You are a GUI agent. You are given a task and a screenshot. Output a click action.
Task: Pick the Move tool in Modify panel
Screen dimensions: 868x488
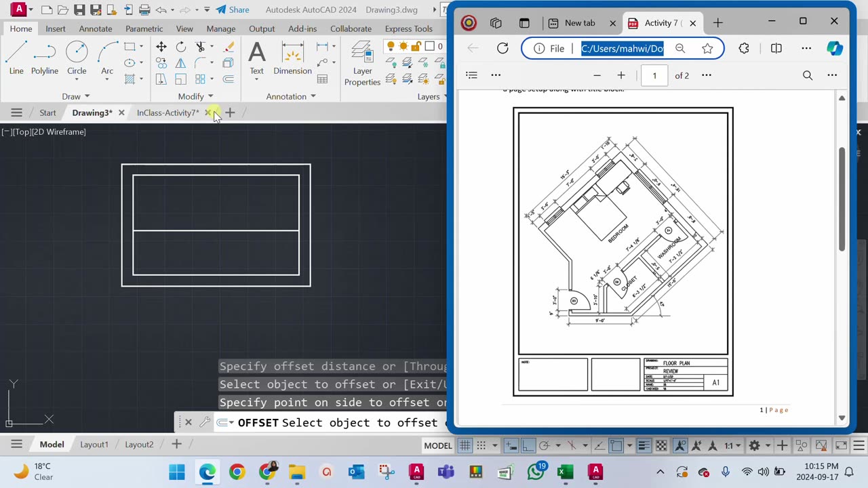[161, 47]
